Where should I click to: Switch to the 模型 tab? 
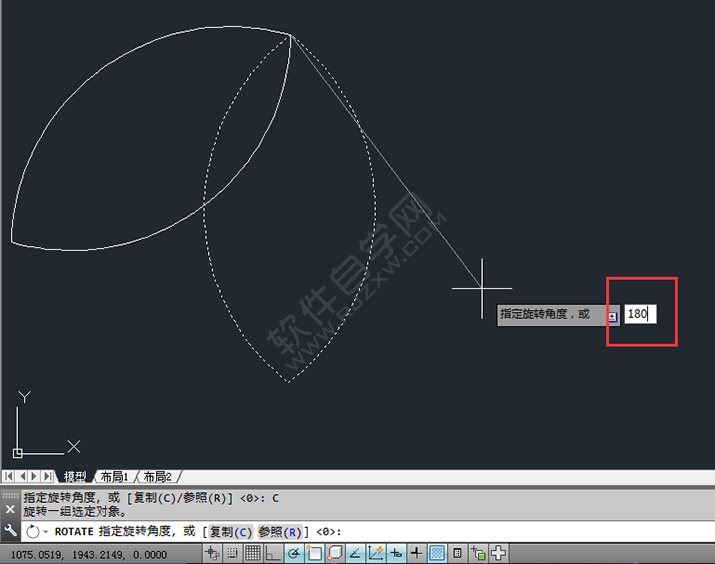pyautogui.click(x=75, y=477)
